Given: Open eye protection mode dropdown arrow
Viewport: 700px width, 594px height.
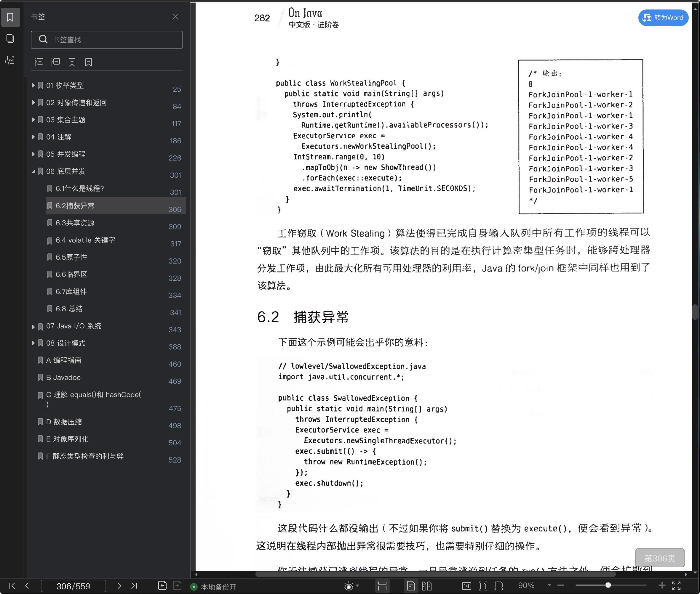Looking at the screenshot, I should tap(358, 586).
